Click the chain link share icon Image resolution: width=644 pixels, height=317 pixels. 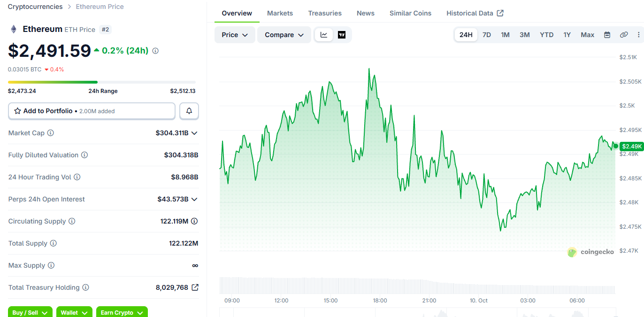pos(624,35)
